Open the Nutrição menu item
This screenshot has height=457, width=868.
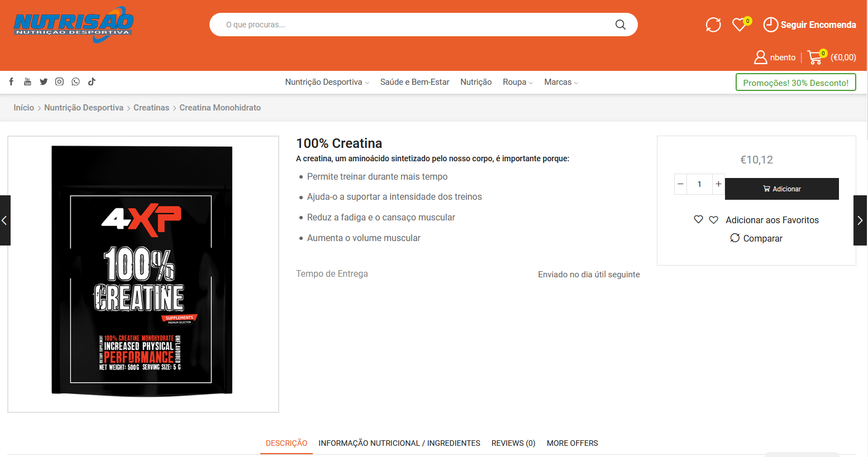(x=476, y=82)
